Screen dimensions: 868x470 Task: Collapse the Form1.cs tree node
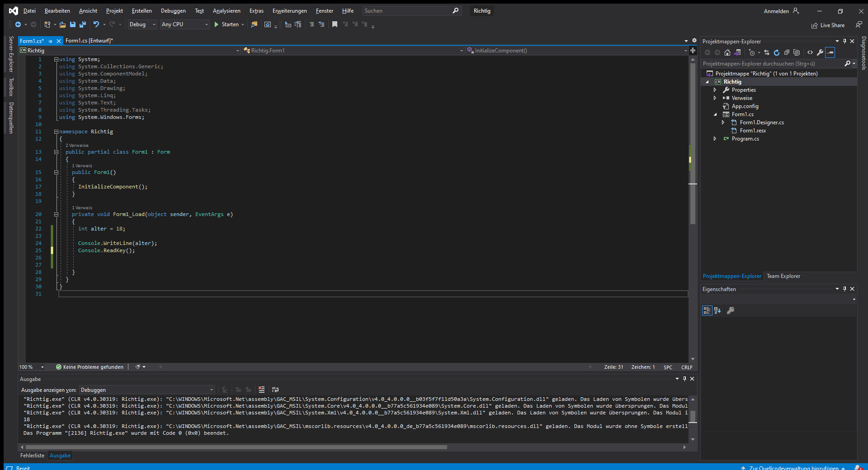coord(715,114)
